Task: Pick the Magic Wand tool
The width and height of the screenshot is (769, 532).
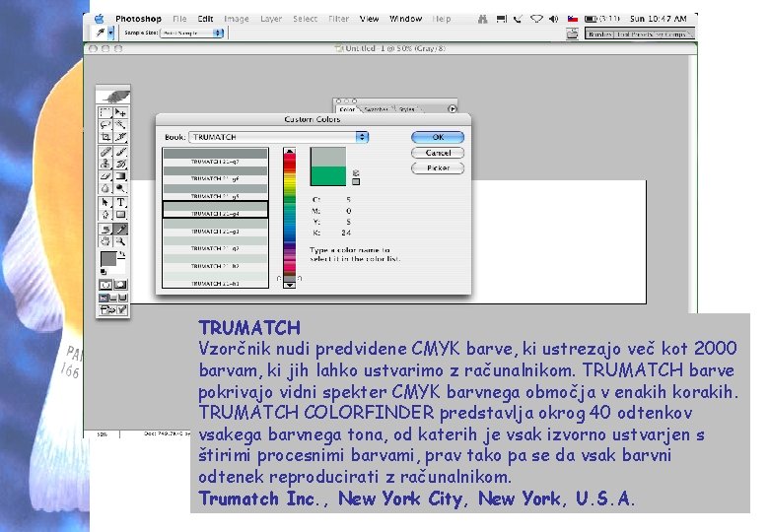Action: point(120,125)
